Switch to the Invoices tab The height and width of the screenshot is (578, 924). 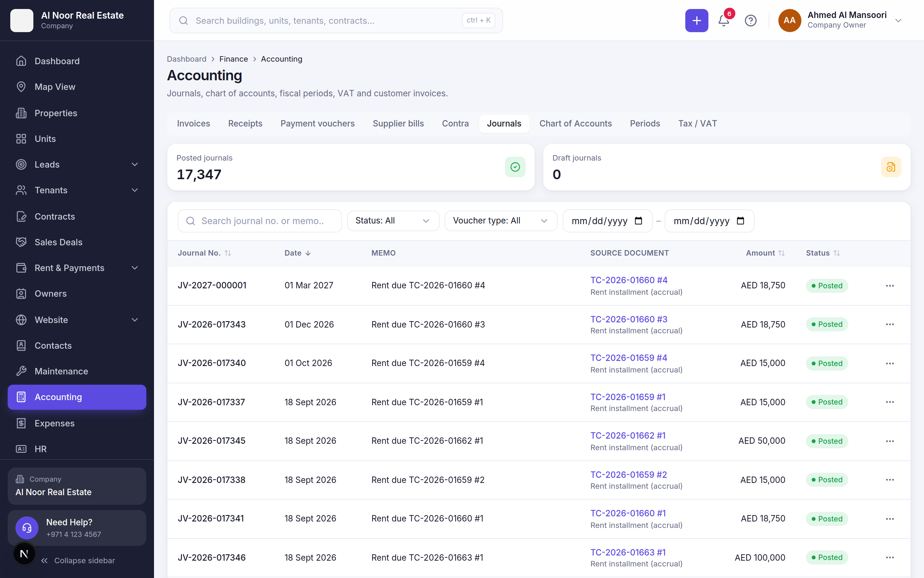tap(193, 124)
